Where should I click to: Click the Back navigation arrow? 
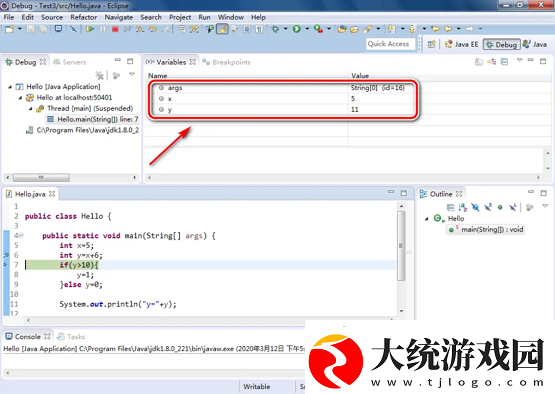448,29
